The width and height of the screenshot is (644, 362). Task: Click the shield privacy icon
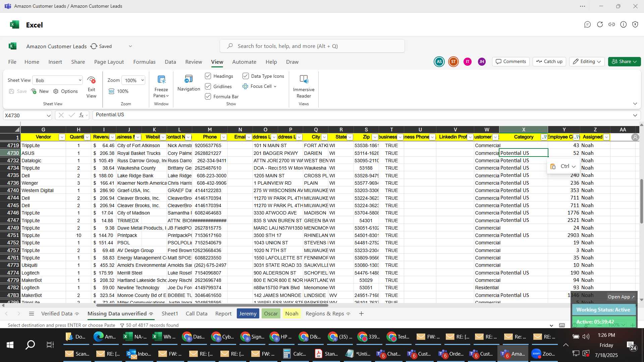635,24
